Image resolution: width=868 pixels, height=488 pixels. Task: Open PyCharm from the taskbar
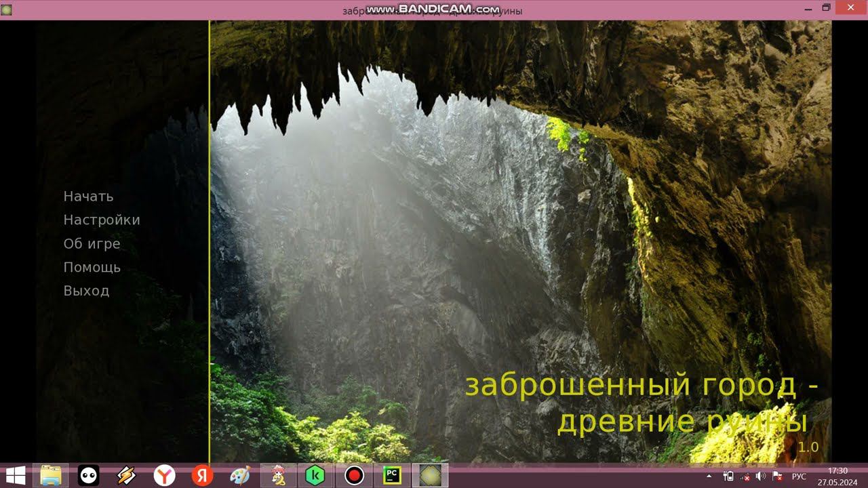tap(392, 476)
